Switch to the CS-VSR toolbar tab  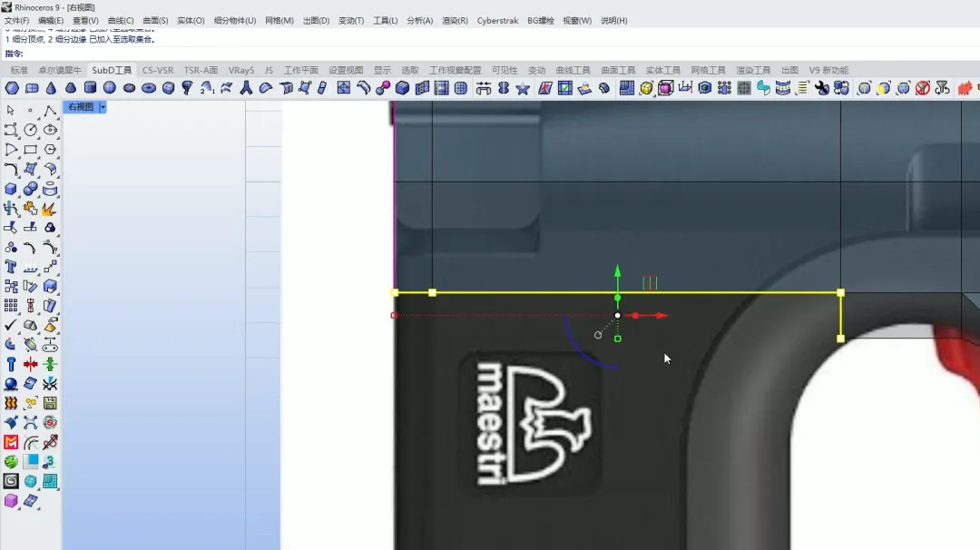pyautogui.click(x=158, y=70)
